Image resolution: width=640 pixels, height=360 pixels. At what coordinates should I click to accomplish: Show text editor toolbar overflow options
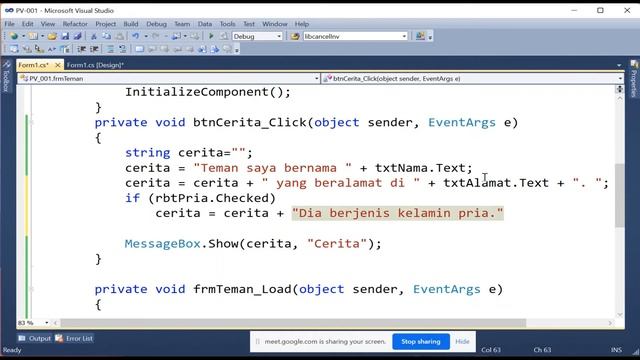click(x=237, y=50)
